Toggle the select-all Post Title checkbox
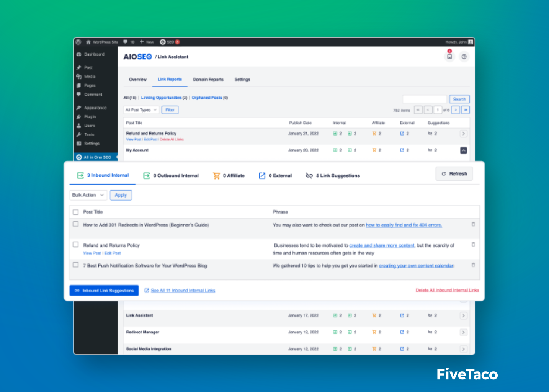Image resolution: width=549 pixels, height=392 pixels. (76, 212)
